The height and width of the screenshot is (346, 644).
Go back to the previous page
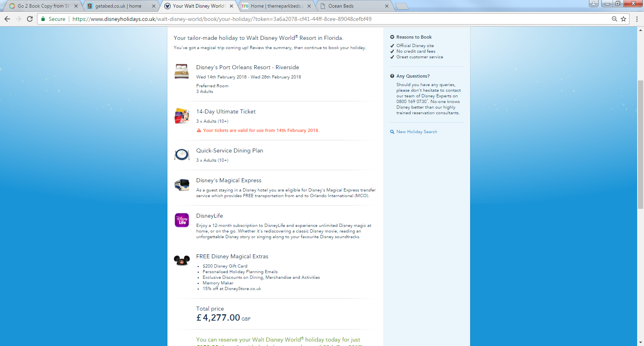point(7,19)
